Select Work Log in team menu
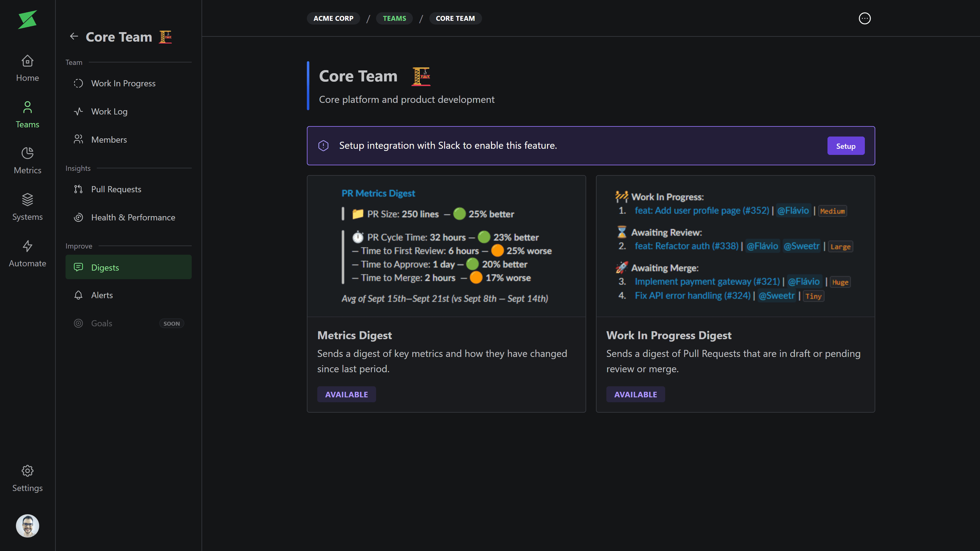Screen dimensions: 980x551 tap(109, 111)
